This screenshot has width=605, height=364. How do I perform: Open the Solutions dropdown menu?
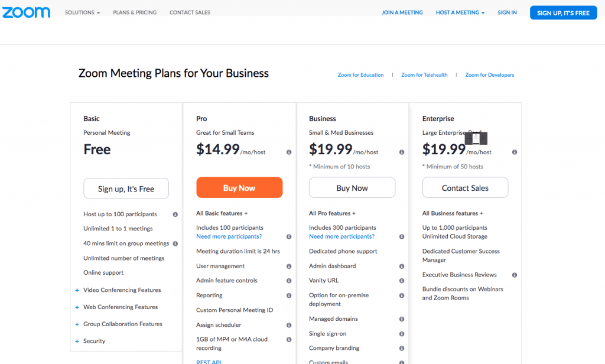click(x=82, y=12)
